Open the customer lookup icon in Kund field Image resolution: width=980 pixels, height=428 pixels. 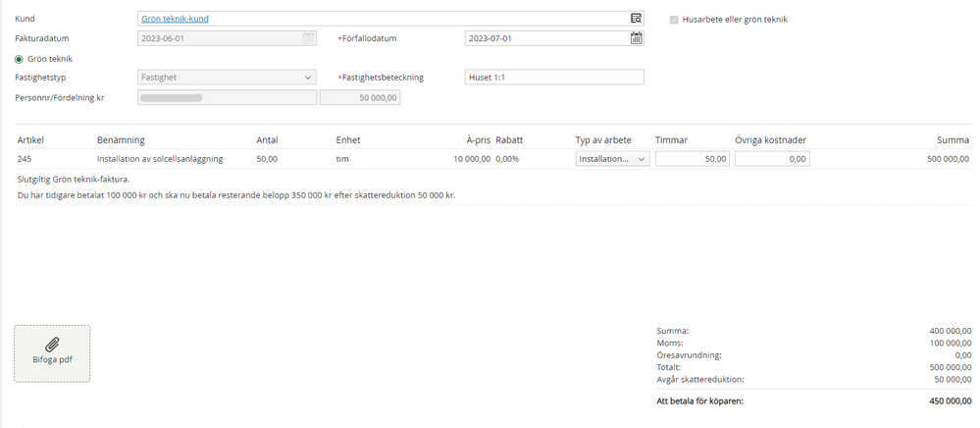636,19
